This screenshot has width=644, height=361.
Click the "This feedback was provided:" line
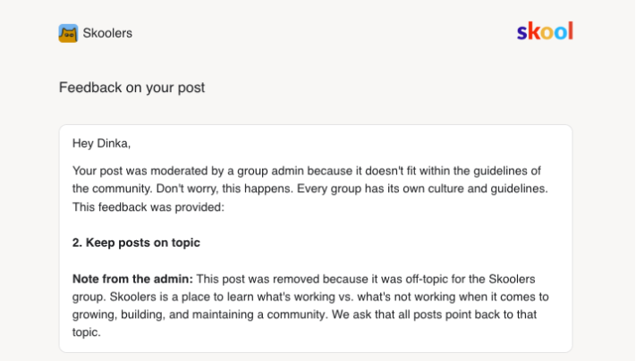point(148,206)
